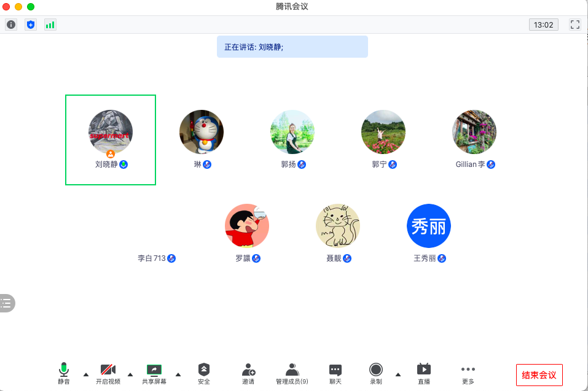The image size is (588, 391).
Task: Open the More (更多) options
Action: tap(468, 373)
